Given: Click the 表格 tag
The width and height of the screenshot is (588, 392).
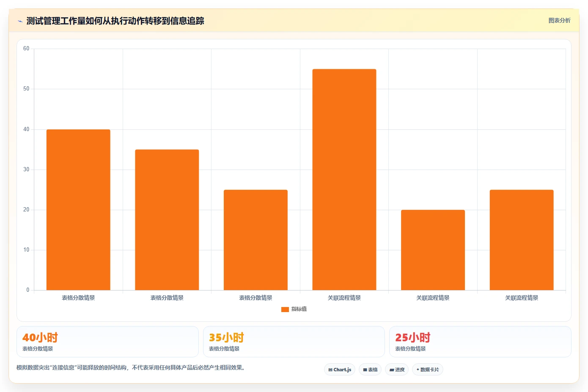Looking at the screenshot, I should tap(370, 370).
